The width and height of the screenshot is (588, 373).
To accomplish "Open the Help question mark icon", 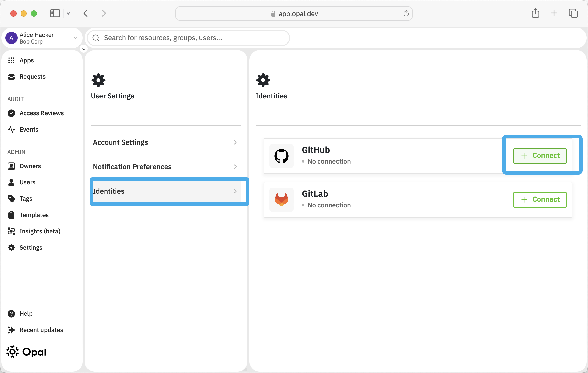I will pyautogui.click(x=11, y=314).
